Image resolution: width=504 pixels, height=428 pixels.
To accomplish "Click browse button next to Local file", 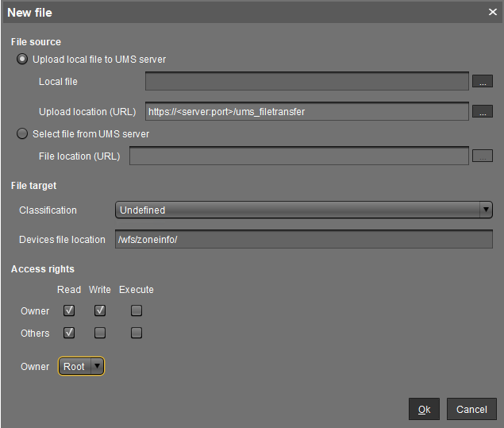I will click(x=482, y=81).
